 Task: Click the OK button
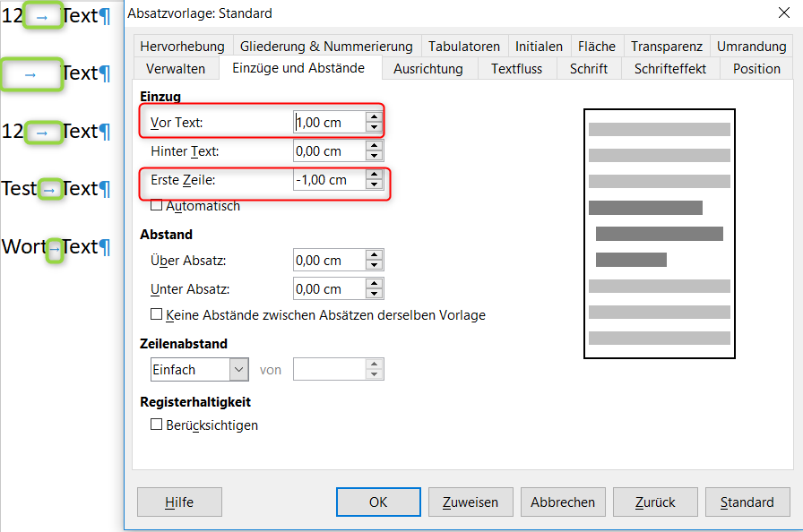pos(378,502)
